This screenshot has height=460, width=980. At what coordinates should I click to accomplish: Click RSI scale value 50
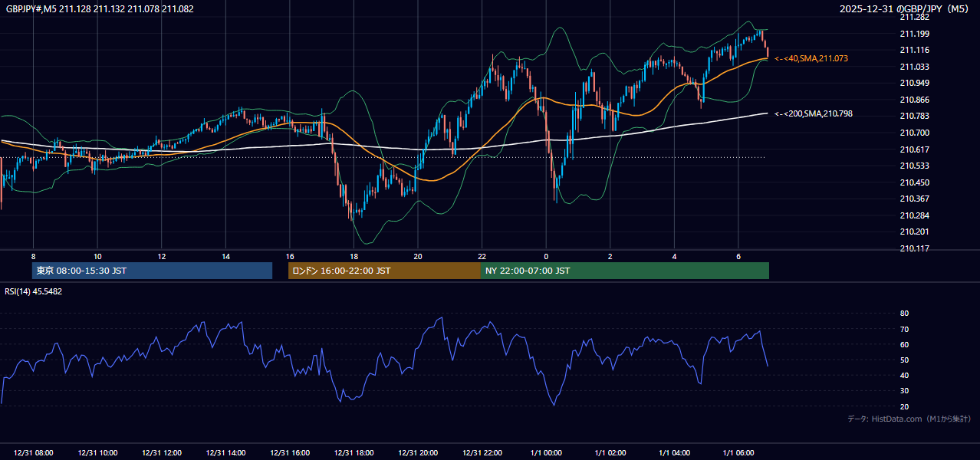point(904,360)
